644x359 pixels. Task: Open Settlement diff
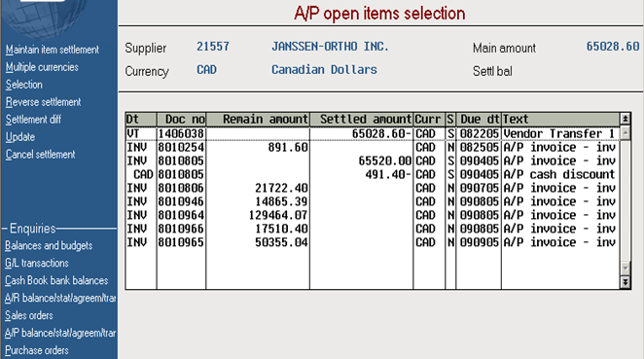pyautogui.click(x=33, y=120)
